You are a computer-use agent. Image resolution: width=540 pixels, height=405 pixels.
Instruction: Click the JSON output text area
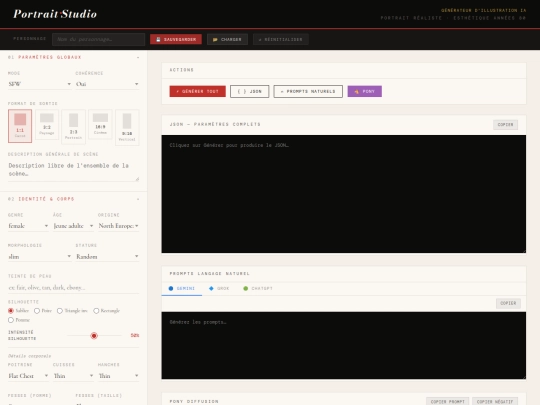[x=344, y=194]
